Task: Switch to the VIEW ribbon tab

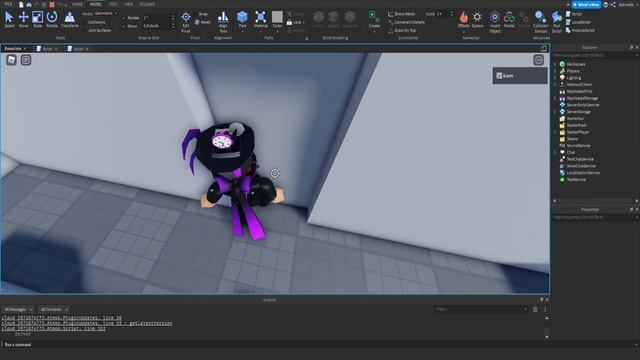Action: point(129,4)
